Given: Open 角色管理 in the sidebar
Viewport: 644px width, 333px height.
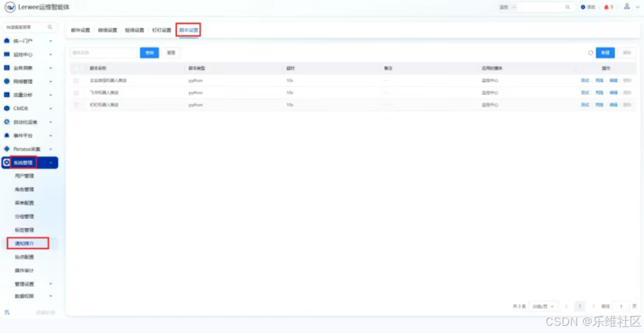Looking at the screenshot, I should click(x=24, y=190).
